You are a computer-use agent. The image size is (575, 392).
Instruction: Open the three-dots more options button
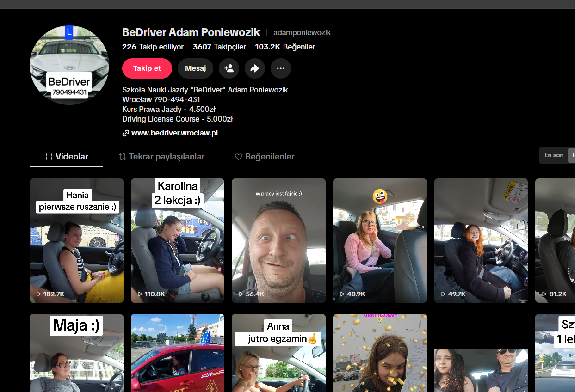281,68
